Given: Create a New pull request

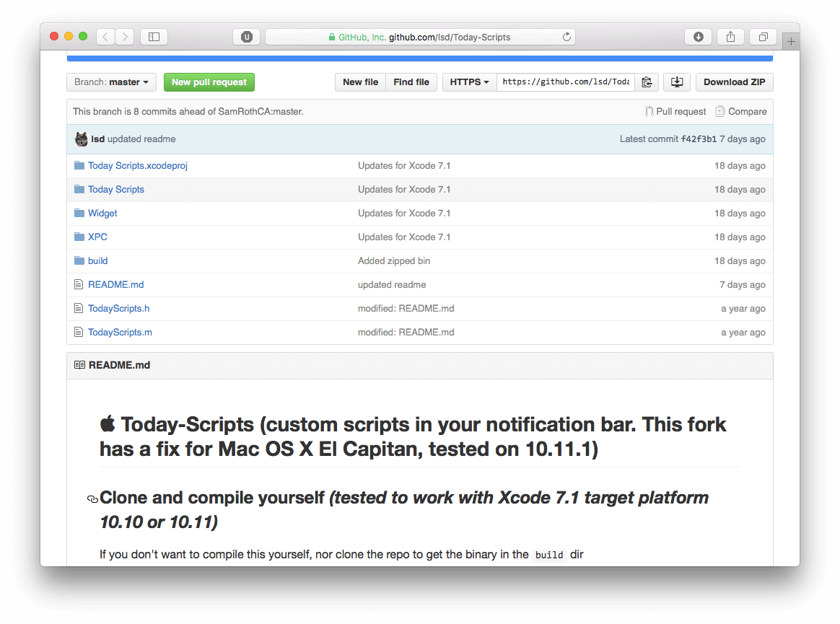Looking at the screenshot, I should [x=209, y=82].
